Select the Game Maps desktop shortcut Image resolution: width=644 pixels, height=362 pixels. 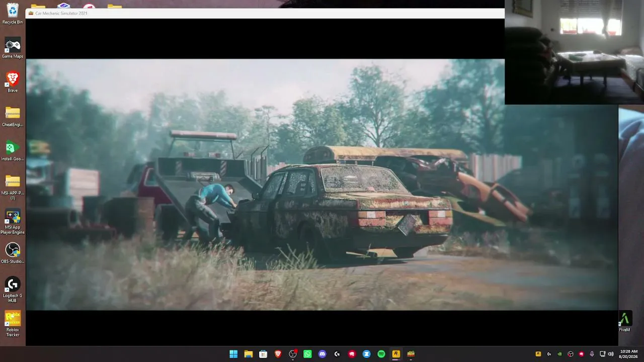point(13,48)
